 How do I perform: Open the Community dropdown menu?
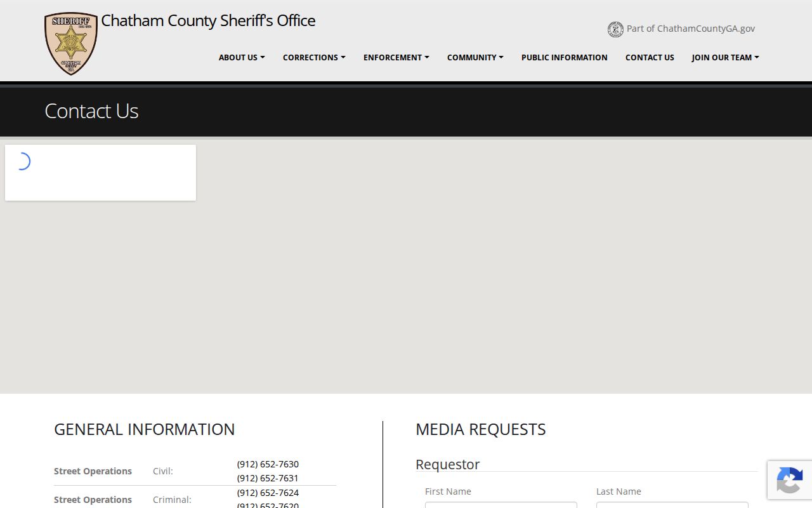click(475, 57)
